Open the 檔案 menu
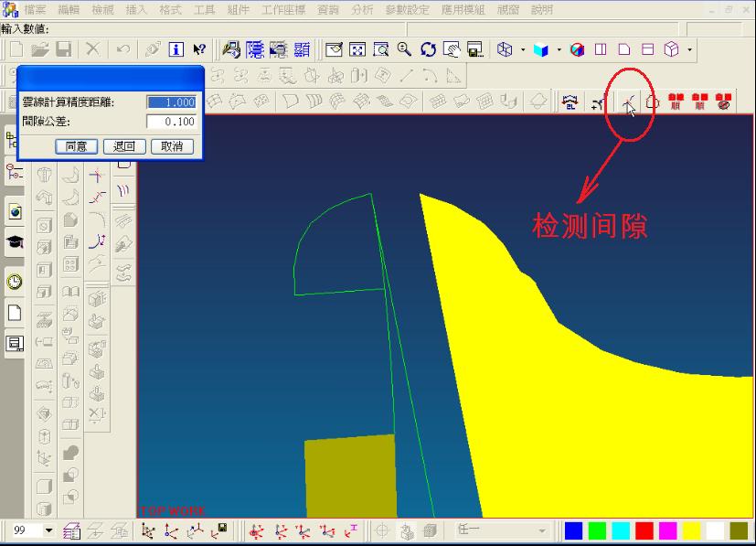The height and width of the screenshot is (546, 756). click(35, 10)
